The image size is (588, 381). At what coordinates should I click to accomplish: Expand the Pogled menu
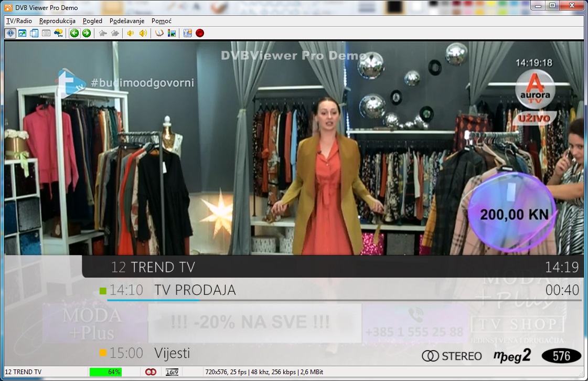click(92, 21)
